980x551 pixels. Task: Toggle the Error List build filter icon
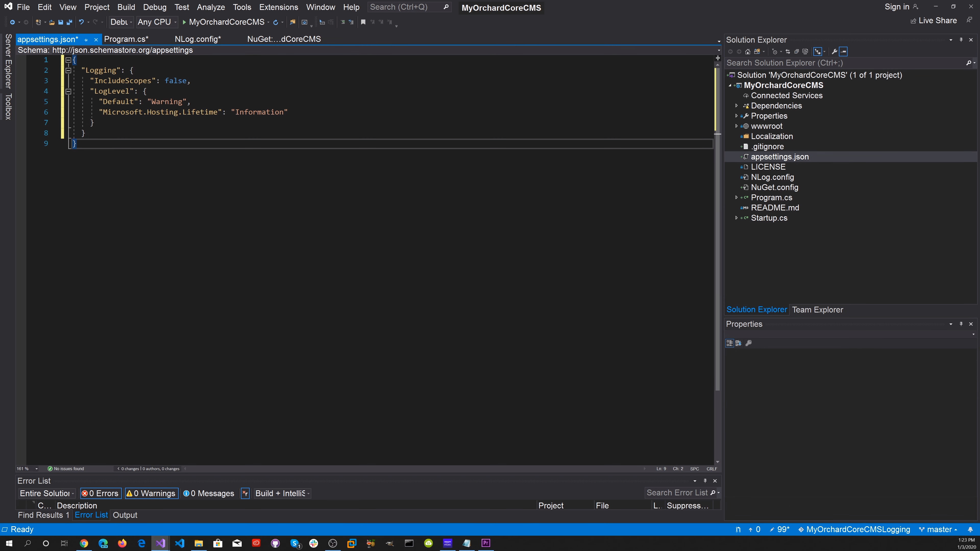point(245,493)
